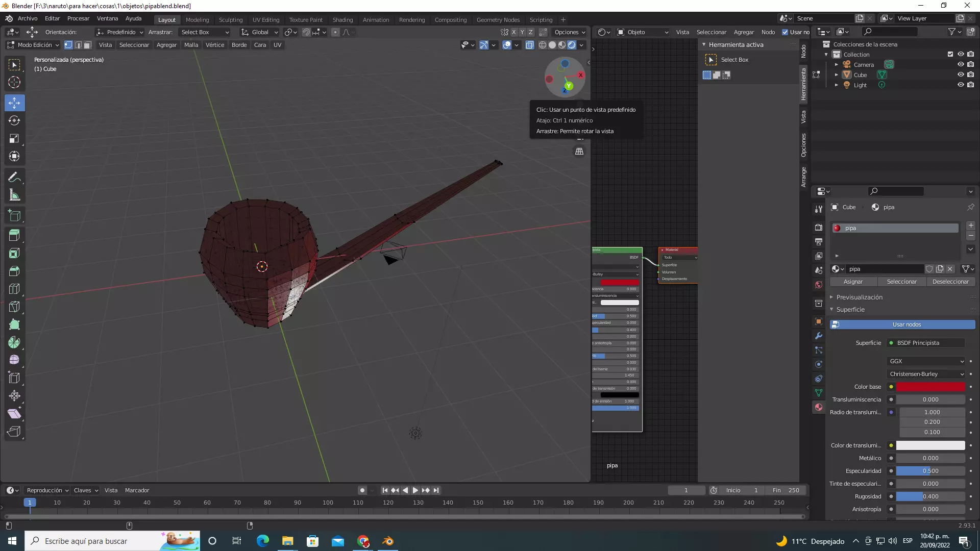This screenshot has width=980, height=551.
Task: Open the Archivo menu
Action: click(28, 18)
